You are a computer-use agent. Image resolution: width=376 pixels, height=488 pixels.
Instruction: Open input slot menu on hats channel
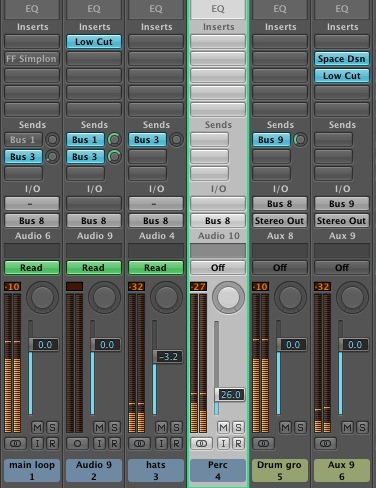tap(156, 204)
